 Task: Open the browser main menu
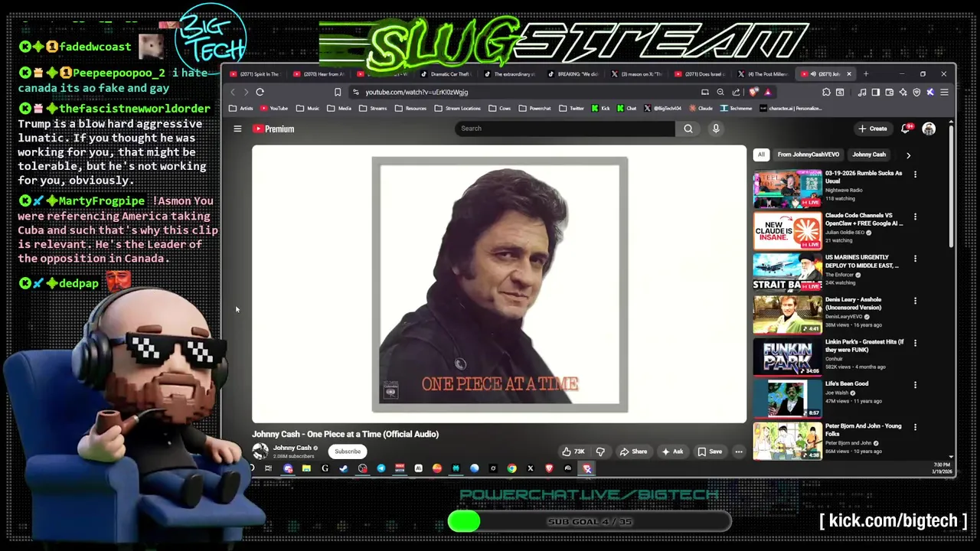click(944, 92)
